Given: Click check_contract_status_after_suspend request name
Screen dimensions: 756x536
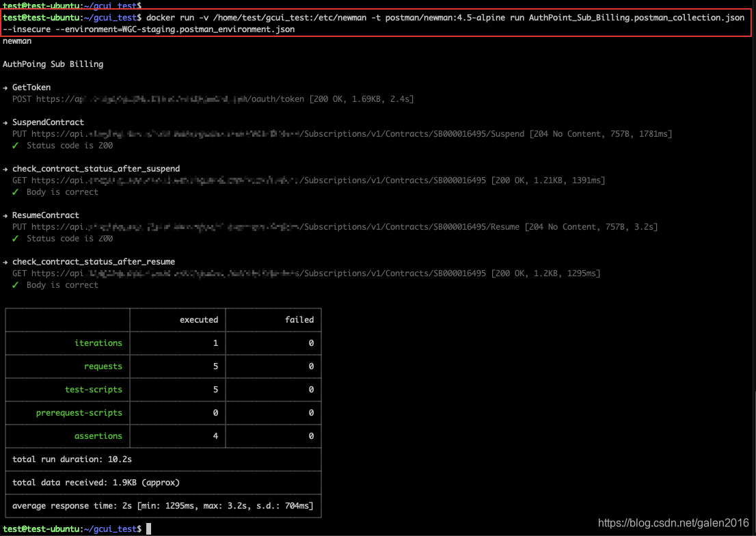Looking at the screenshot, I should pos(96,169).
